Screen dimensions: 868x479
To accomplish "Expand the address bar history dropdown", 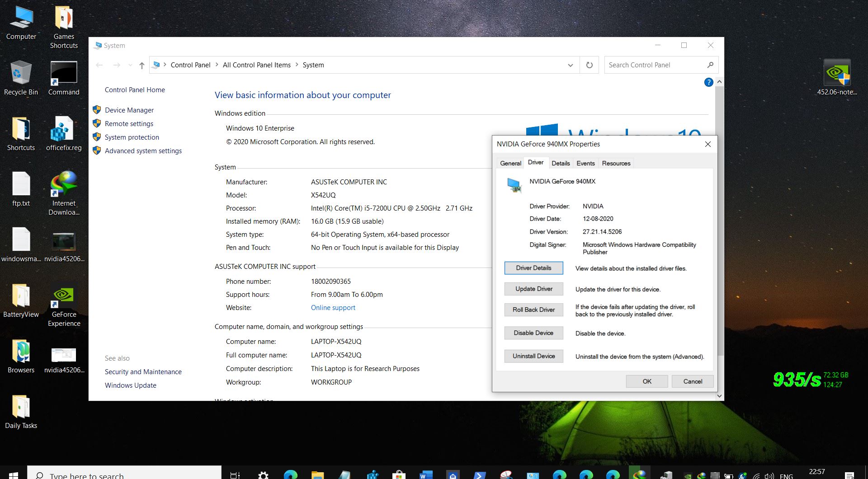I will (571, 65).
